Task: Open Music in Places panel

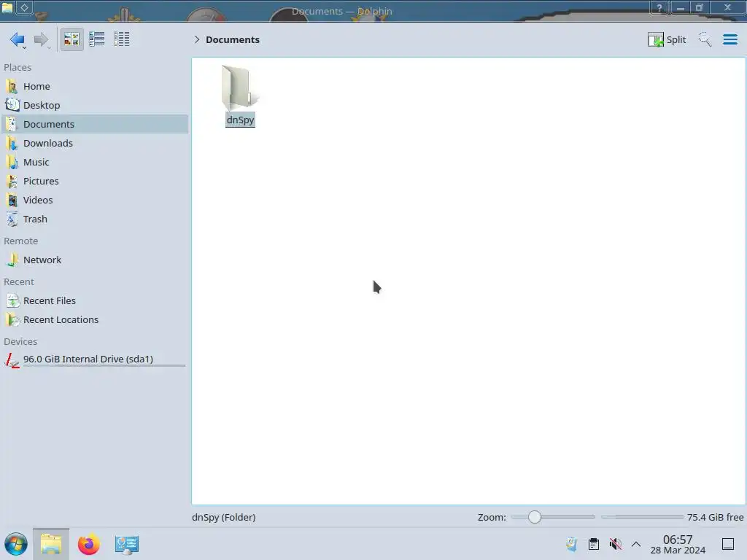Action: (x=95, y=163)
